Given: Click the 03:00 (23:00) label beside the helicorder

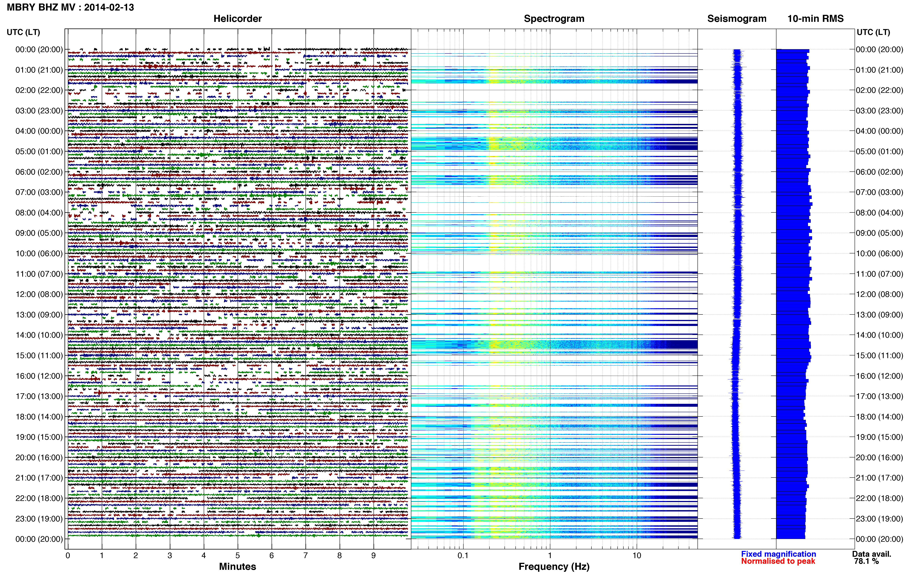Looking at the screenshot, I should [x=39, y=111].
